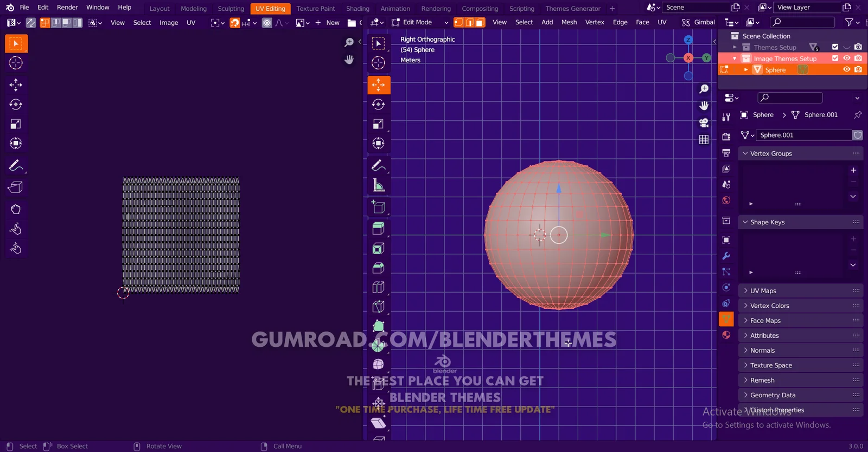Viewport: 868px width, 452px height.
Task: Activate the Loop Cut tool
Action: [379, 287]
